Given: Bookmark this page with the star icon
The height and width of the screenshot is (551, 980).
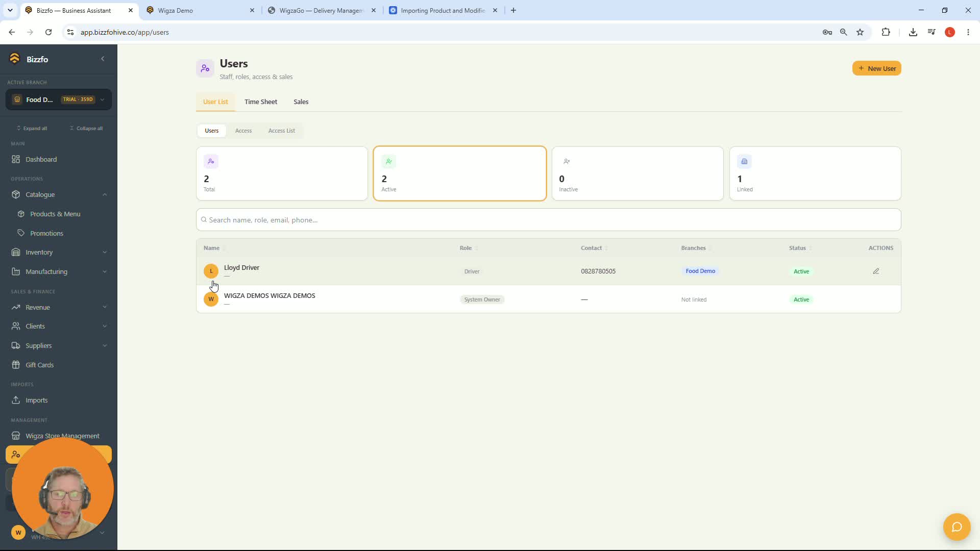Looking at the screenshot, I should click(860, 32).
